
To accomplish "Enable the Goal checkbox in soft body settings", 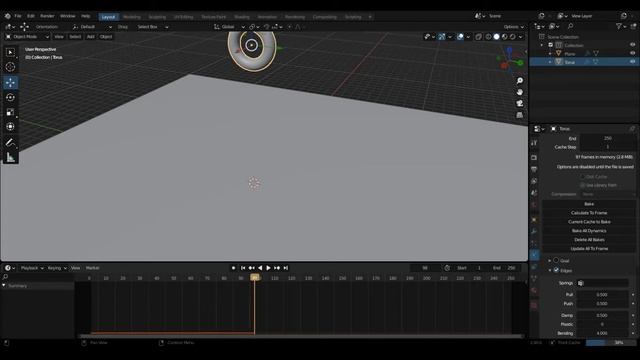I will tap(556, 260).
